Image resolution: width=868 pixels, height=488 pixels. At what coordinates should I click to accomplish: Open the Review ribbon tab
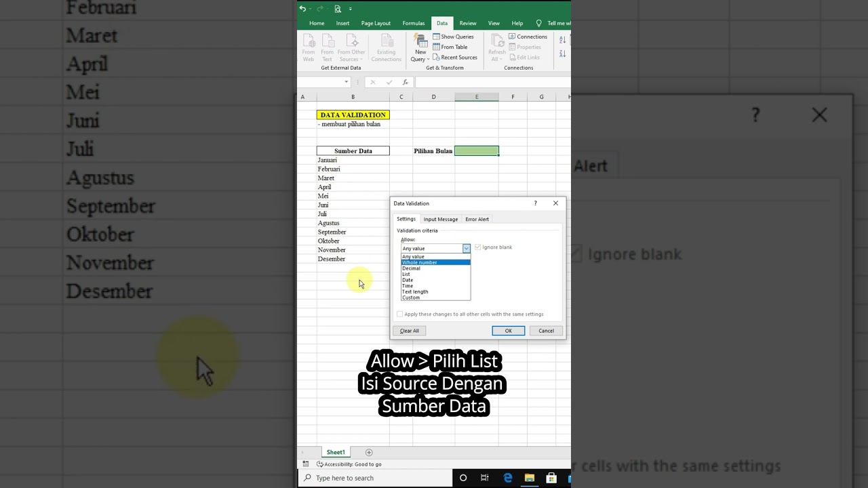pos(468,23)
